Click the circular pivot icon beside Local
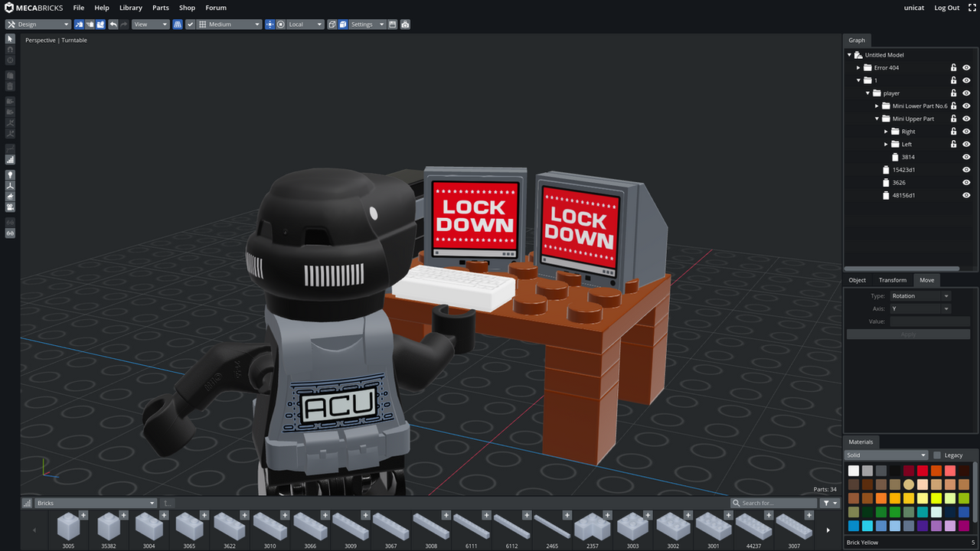The image size is (980, 551). 280,24
